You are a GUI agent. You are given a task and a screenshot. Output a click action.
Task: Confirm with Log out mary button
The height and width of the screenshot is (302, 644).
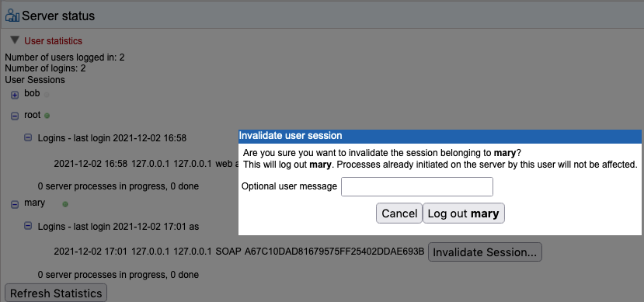(x=463, y=213)
